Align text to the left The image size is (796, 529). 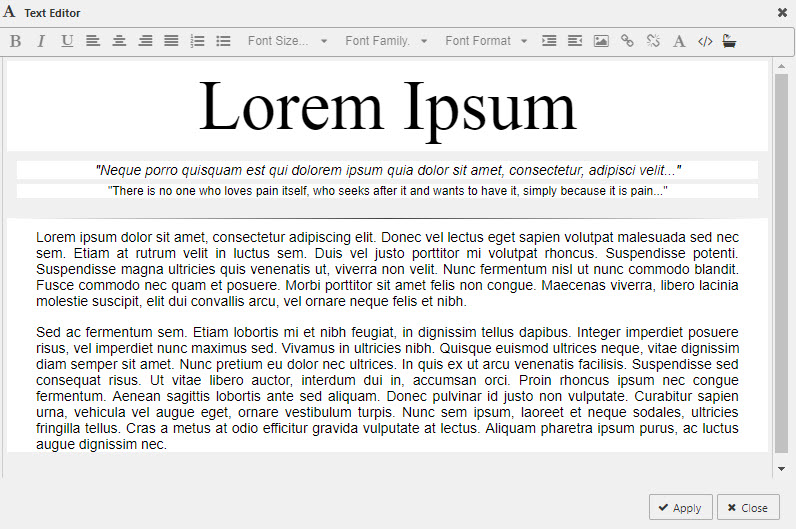click(93, 41)
